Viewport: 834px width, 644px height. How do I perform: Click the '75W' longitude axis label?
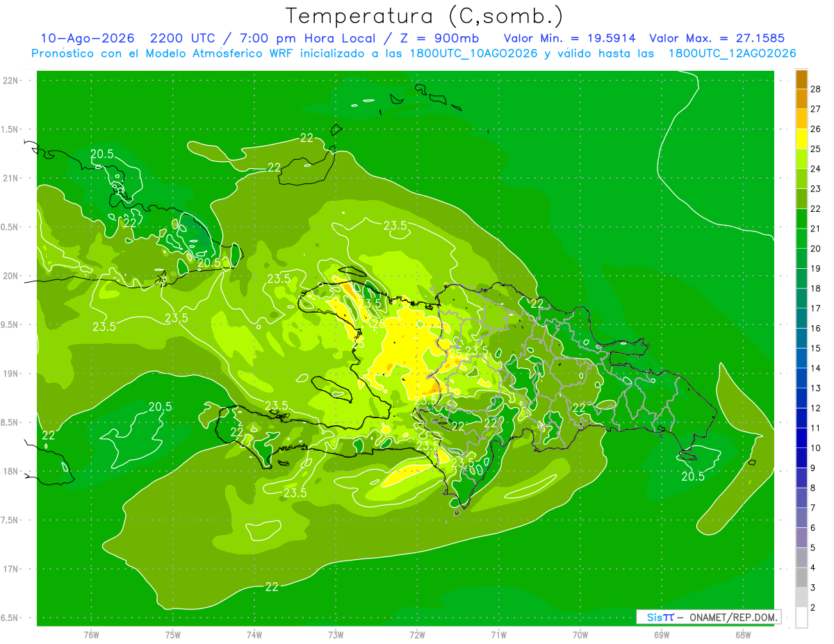tap(172, 635)
